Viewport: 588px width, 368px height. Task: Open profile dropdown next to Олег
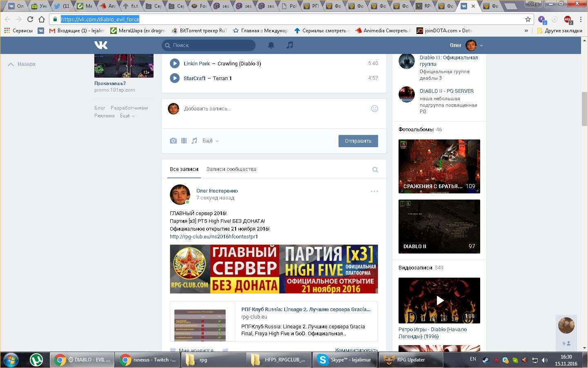pos(481,45)
